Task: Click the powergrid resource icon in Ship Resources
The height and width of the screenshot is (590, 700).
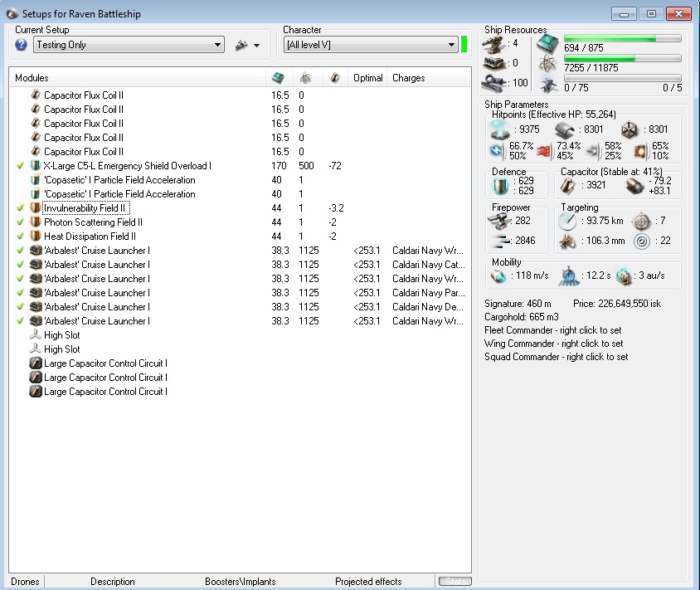Action: tap(547, 64)
